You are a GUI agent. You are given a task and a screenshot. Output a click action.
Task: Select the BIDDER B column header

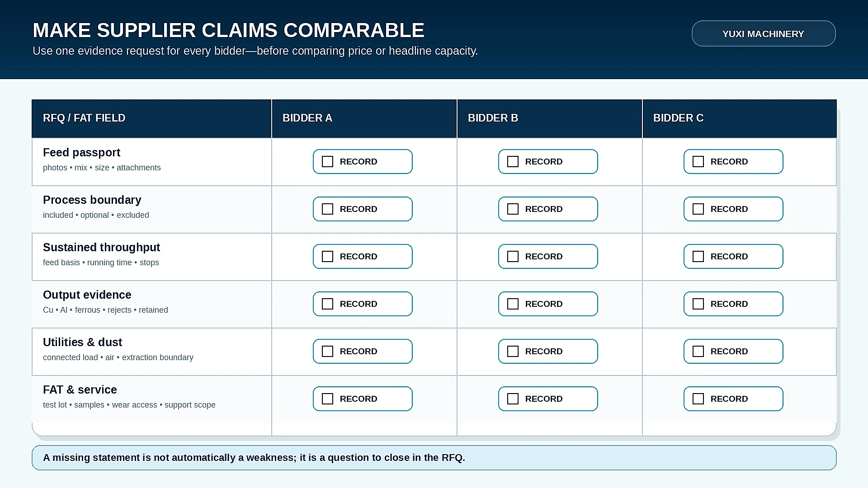pyautogui.click(x=550, y=118)
